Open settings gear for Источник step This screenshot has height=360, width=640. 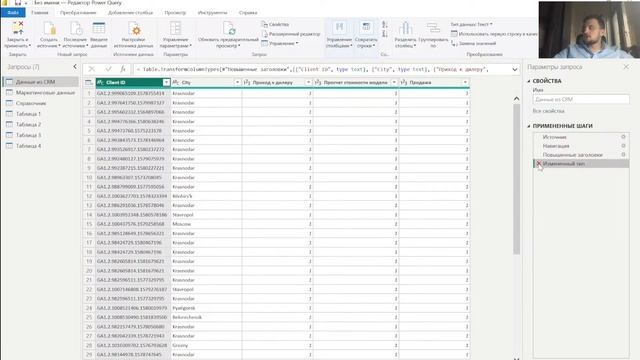(623, 137)
